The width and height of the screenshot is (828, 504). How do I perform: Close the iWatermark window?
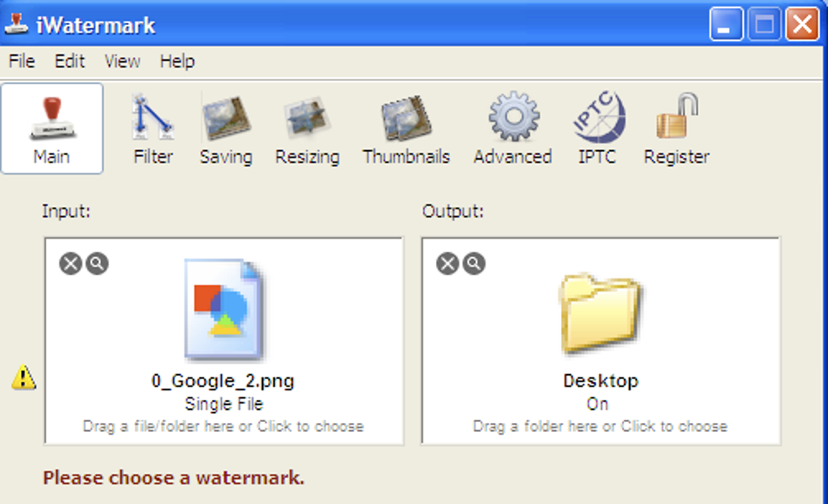pos(801,24)
